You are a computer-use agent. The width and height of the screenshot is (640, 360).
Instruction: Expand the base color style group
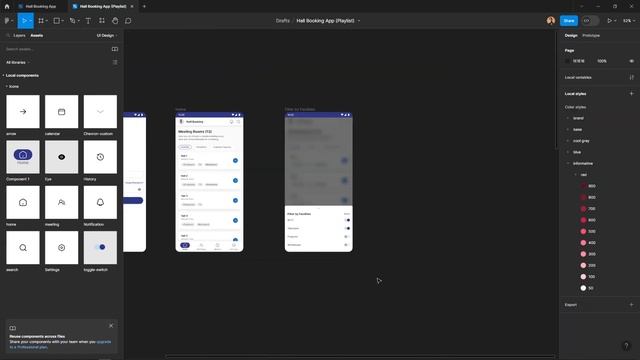point(568,129)
